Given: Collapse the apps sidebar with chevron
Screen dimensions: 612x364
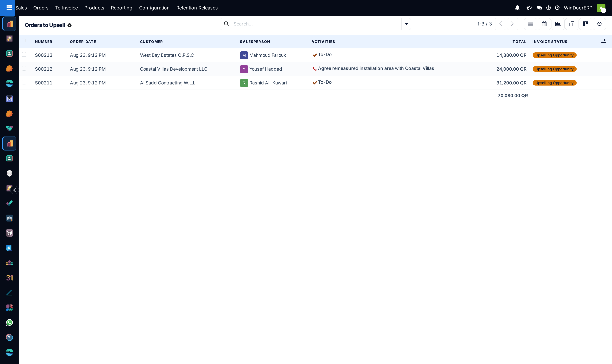Looking at the screenshot, I should [15, 190].
